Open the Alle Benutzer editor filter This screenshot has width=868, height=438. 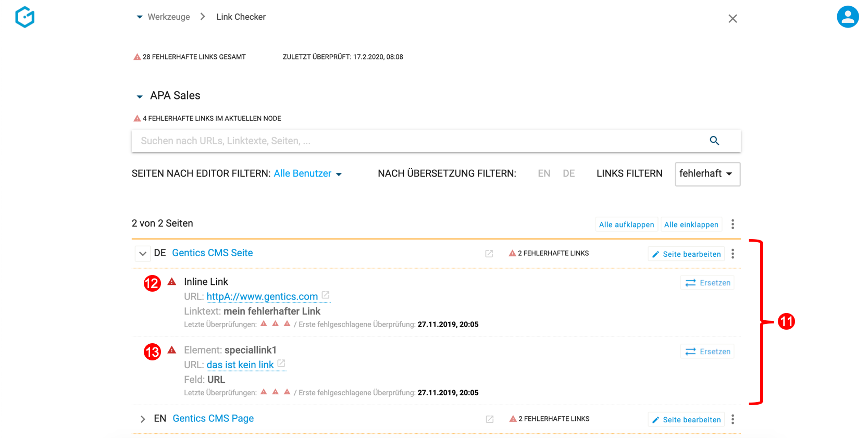(307, 173)
